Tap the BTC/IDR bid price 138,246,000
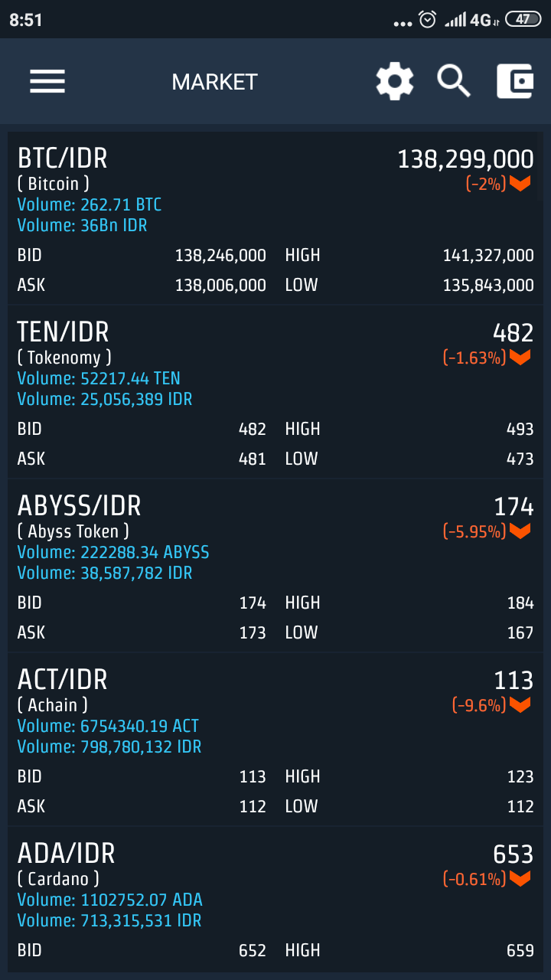 pos(220,256)
